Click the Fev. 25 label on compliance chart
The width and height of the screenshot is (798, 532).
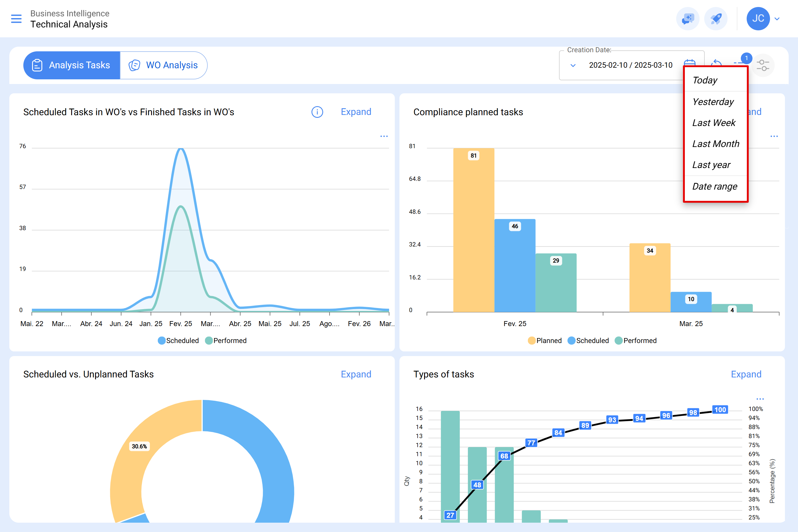coord(515,324)
